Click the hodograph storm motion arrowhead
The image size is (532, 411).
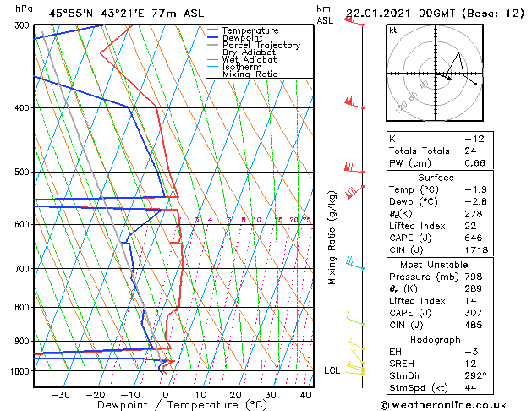click(450, 79)
